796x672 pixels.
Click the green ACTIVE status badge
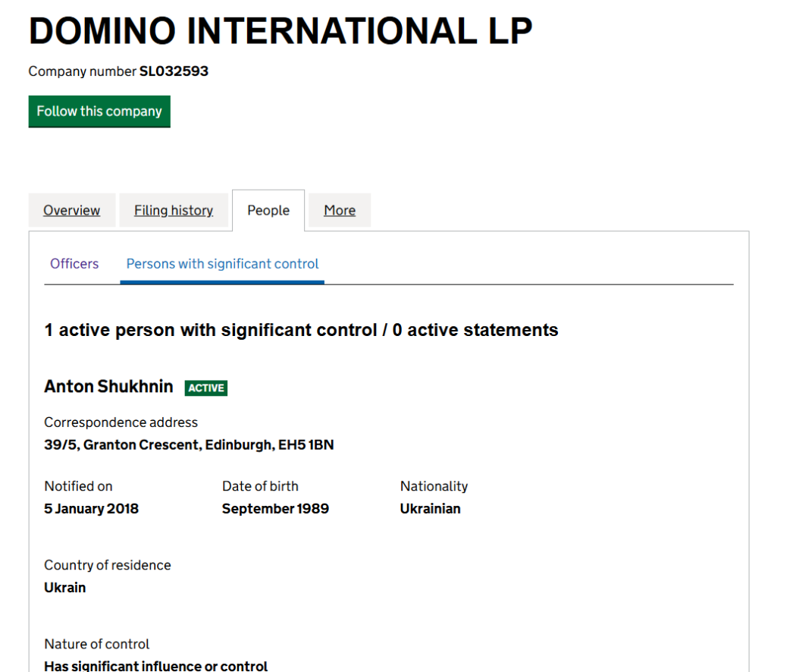206,388
